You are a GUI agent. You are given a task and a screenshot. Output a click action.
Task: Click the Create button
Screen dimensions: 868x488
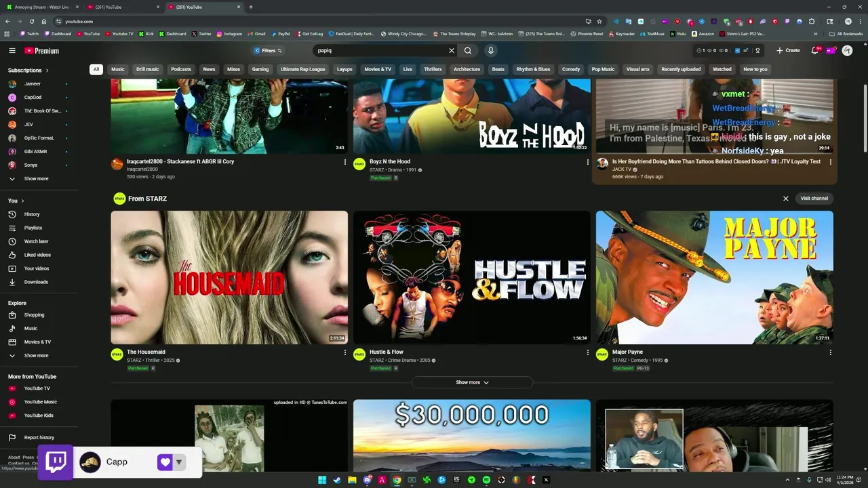coord(788,50)
